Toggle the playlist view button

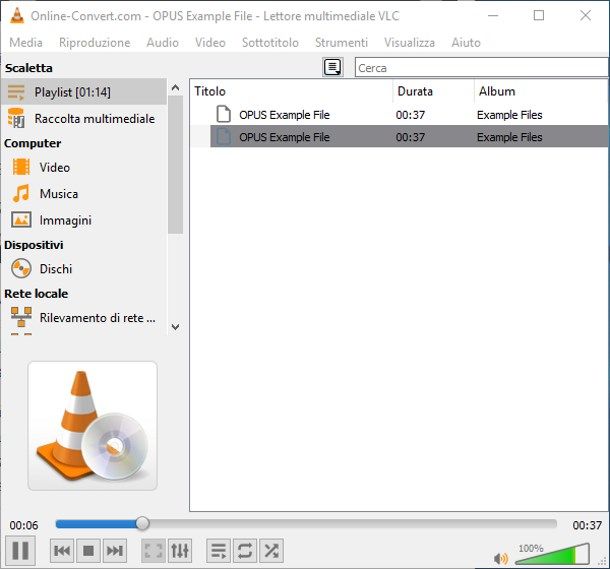[218, 550]
